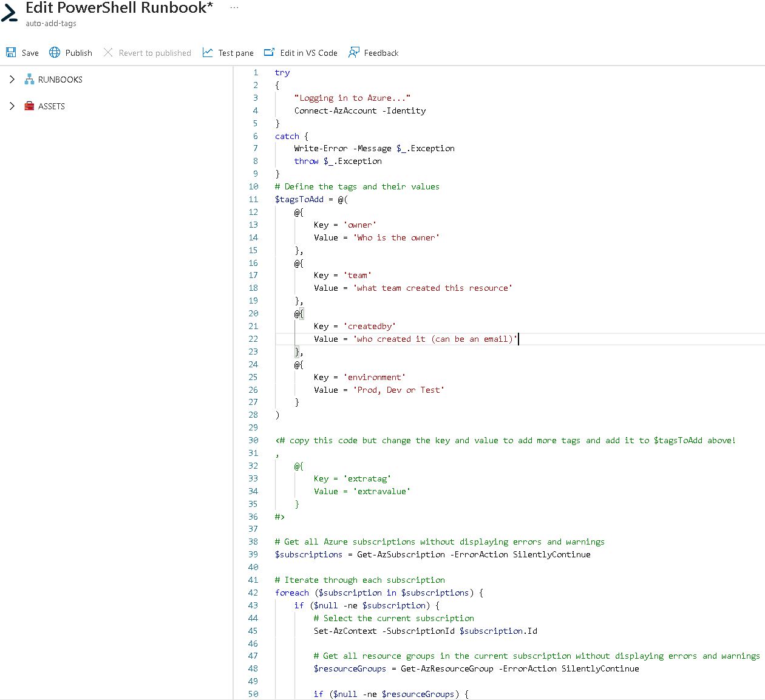Click the Test pane button label
This screenshot has height=700, width=765.
point(236,53)
